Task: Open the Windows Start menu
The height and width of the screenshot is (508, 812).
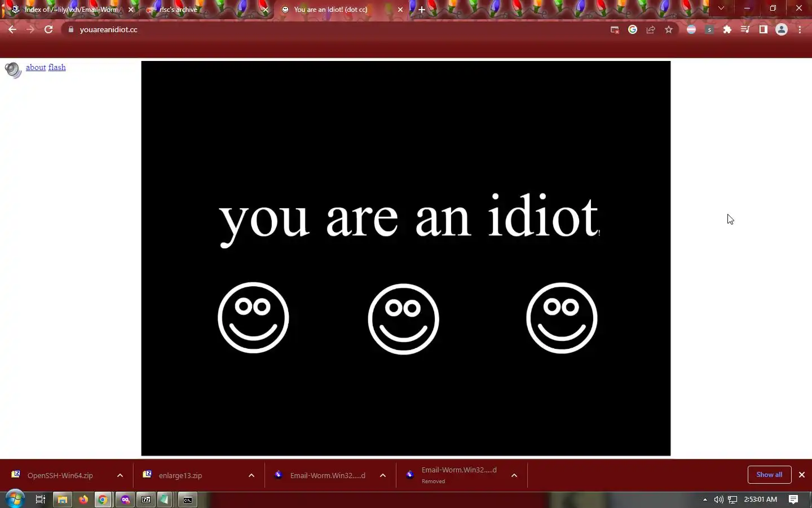Action: (15, 500)
